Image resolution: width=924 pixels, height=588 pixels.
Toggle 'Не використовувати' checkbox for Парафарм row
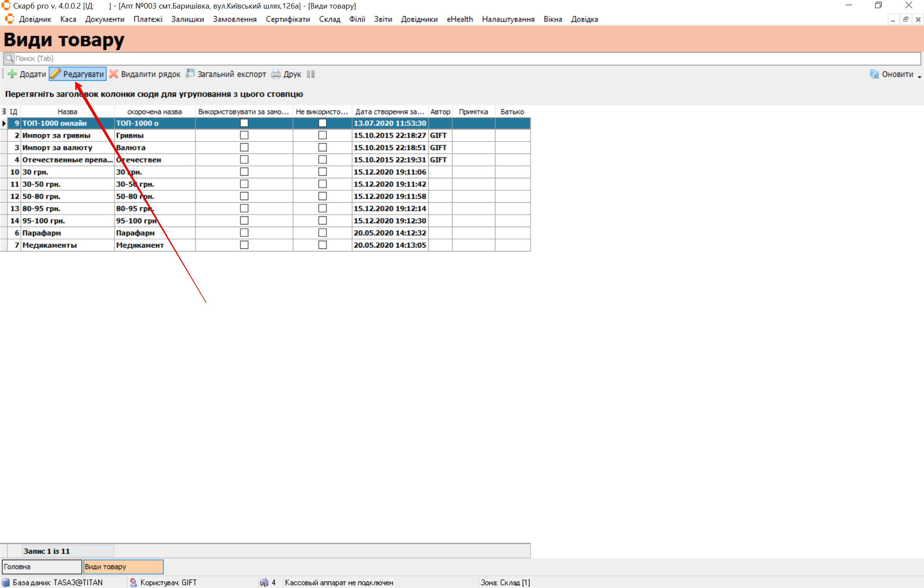[322, 233]
